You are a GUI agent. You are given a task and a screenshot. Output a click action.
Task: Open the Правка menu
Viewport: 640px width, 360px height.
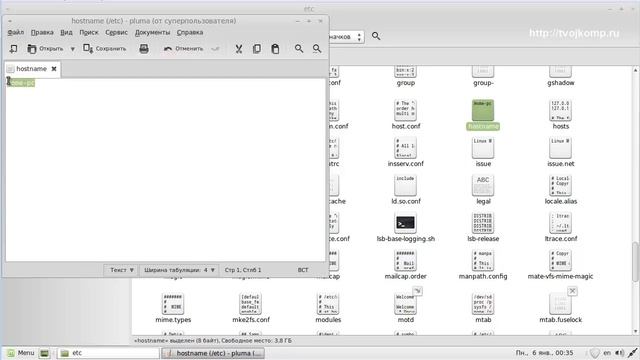(x=42, y=32)
